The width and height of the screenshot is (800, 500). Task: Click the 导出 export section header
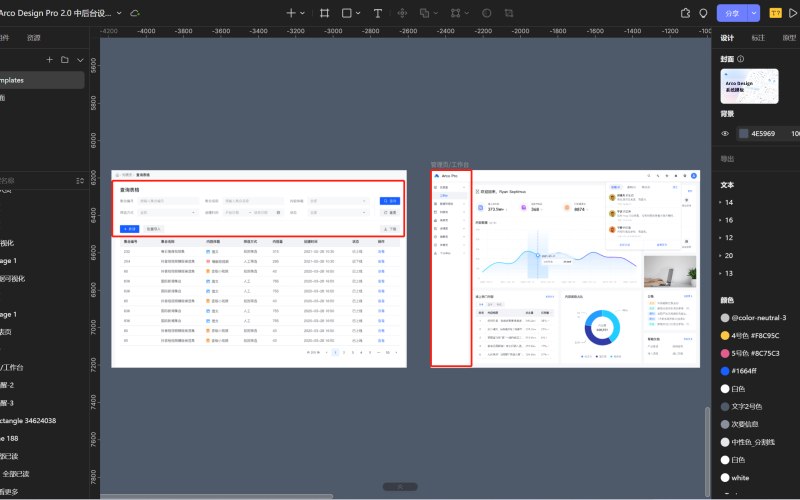tap(728, 159)
